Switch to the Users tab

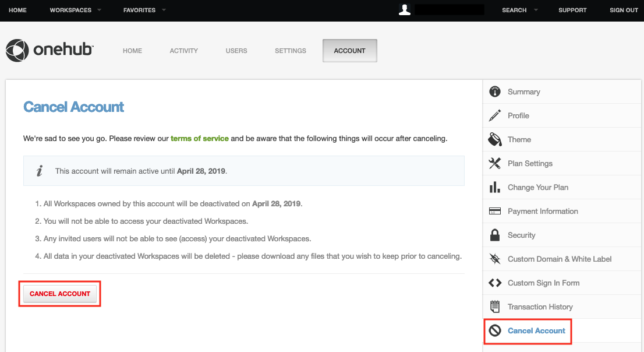[236, 51]
